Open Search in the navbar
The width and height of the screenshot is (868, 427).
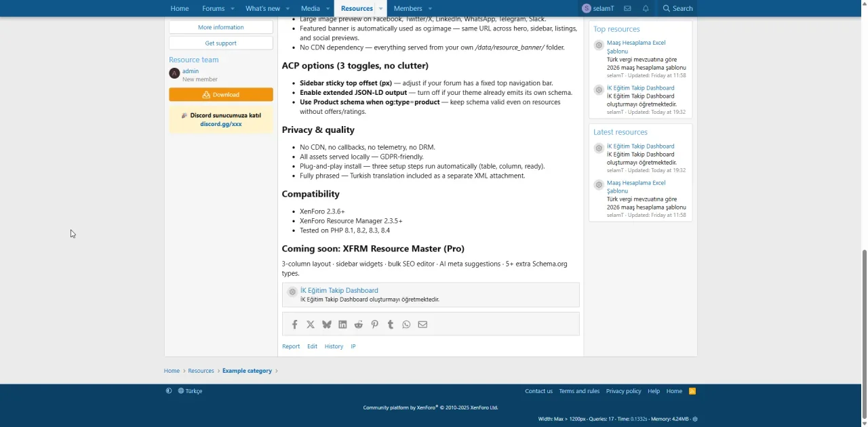pyautogui.click(x=677, y=8)
